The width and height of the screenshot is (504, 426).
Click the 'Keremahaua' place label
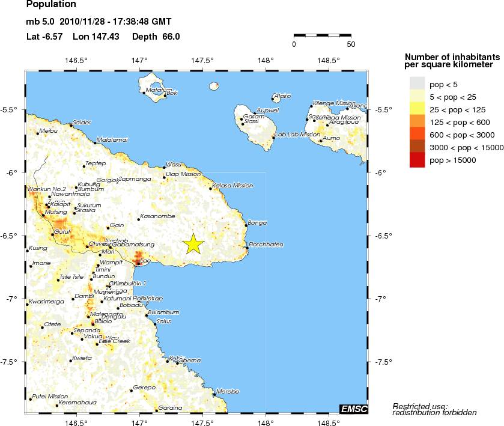point(77,402)
